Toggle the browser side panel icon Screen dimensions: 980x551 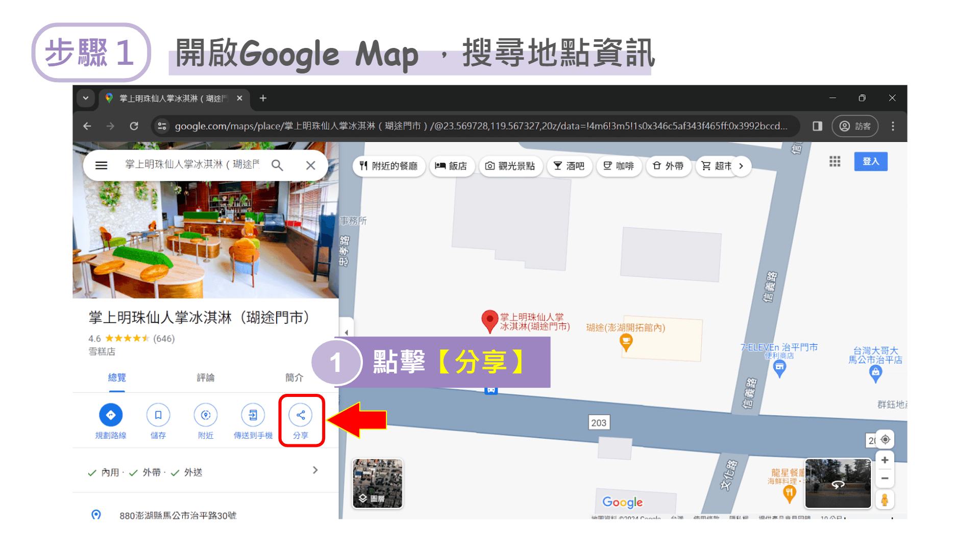click(x=817, y=126)
